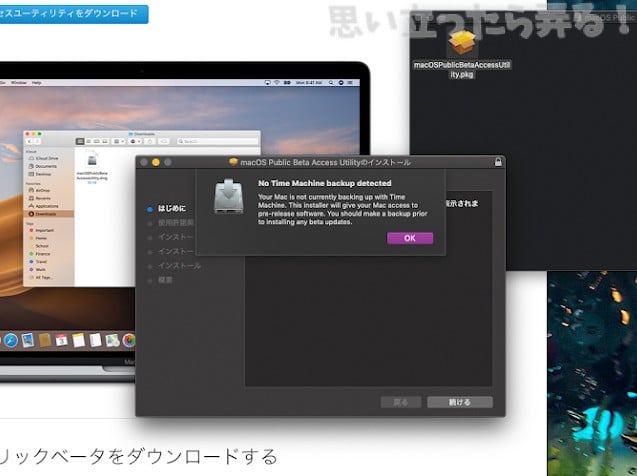Select Finder gallery view button
Screen dimensions: 637x476
click(x=105, y=141)
